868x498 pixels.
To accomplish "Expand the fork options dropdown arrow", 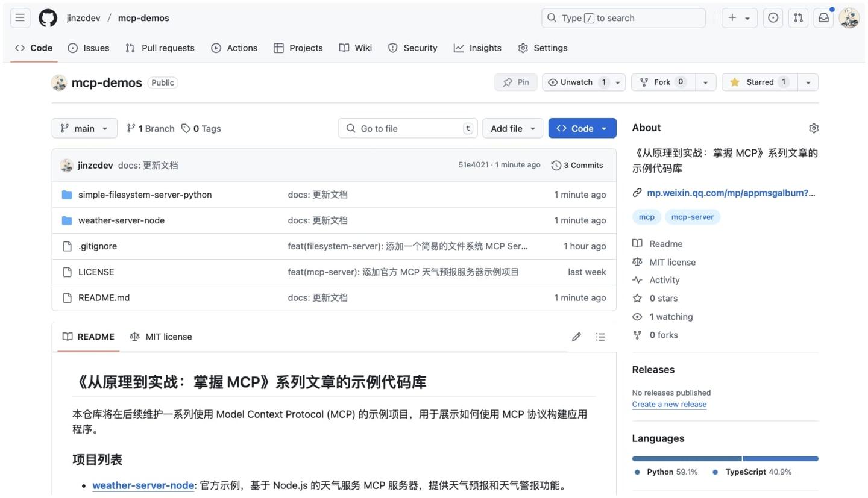I will click(705, 82).
